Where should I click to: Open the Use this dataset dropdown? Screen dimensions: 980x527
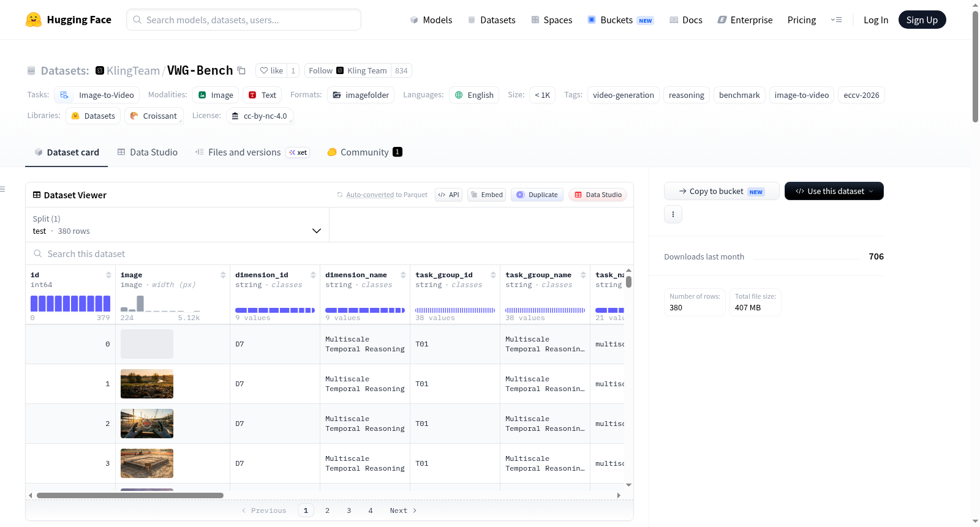click(x=834, y=191)
